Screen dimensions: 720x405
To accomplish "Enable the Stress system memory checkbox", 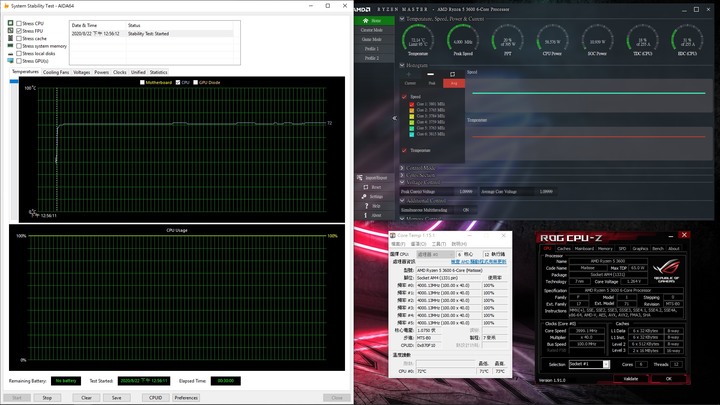I will pyautogui.click(x=19, y=46).
